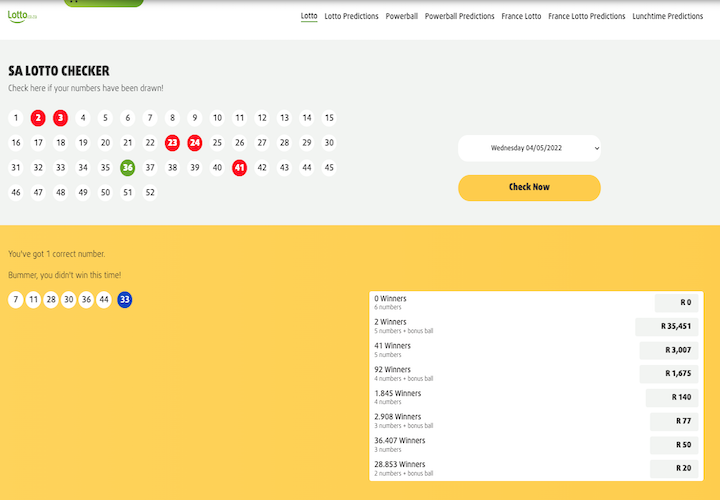720x500 pixels.
Task: Pick number ball 44 in the grid
Action: point(307,168)
